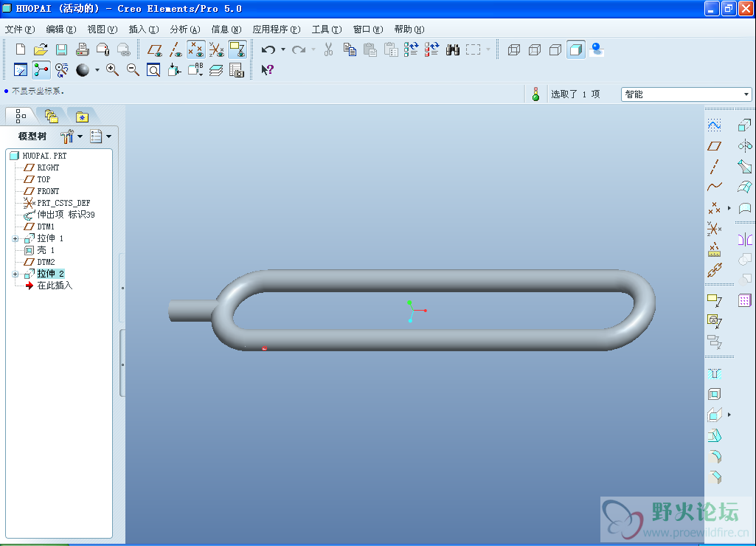The width and height of the screenshot is (756, 546).
Task: Activate context-sensitive help pointer
Action: coord(267,70)
